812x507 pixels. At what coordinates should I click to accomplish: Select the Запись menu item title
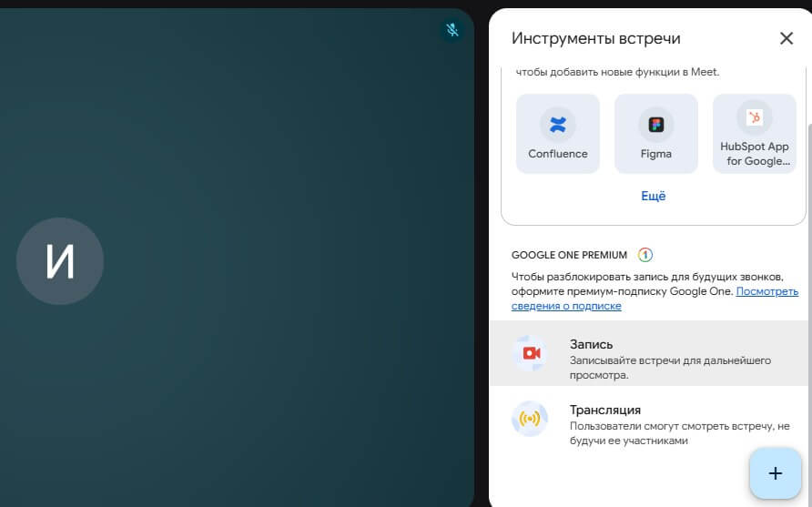[591, 344]
